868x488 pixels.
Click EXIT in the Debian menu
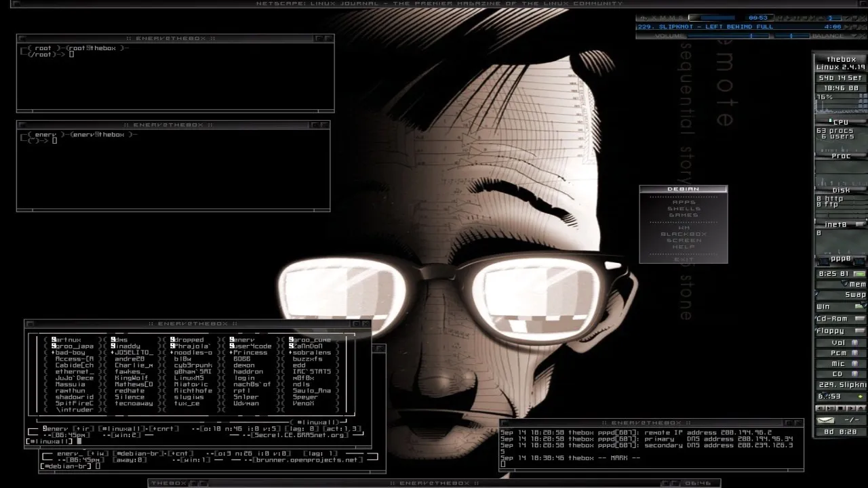(684, 258)
